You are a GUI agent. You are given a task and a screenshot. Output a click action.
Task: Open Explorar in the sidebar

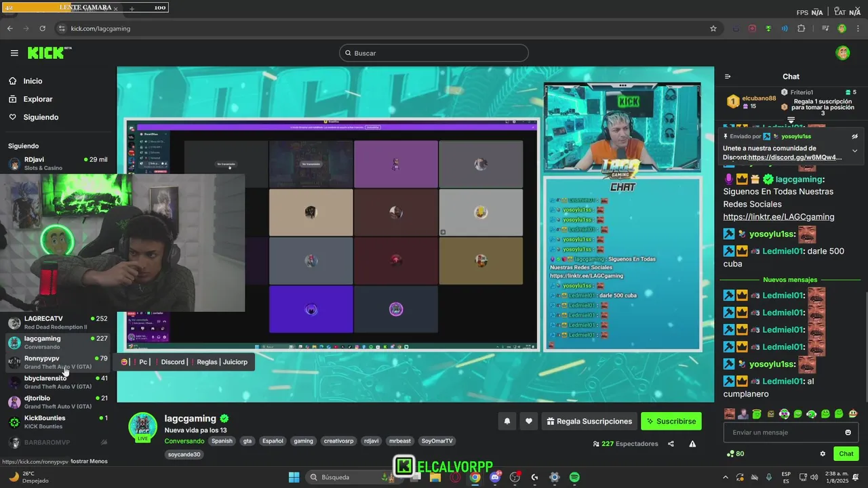pyautogui.click(x=30, y=99)
